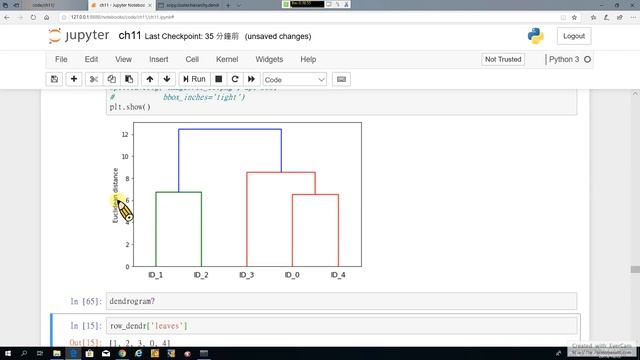Click the taskbar search icon
The width and height of the screenshot is (640, 360).
[24, 353]
